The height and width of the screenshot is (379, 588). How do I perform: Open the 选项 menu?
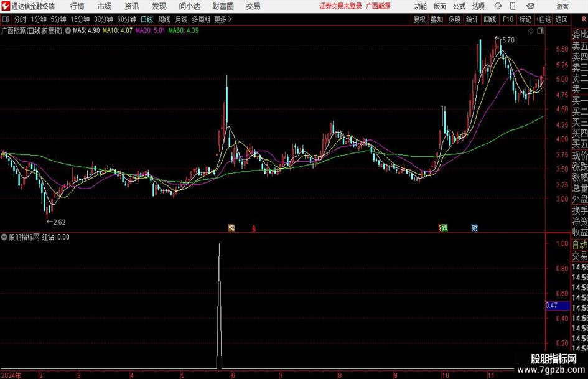(478, 6)
